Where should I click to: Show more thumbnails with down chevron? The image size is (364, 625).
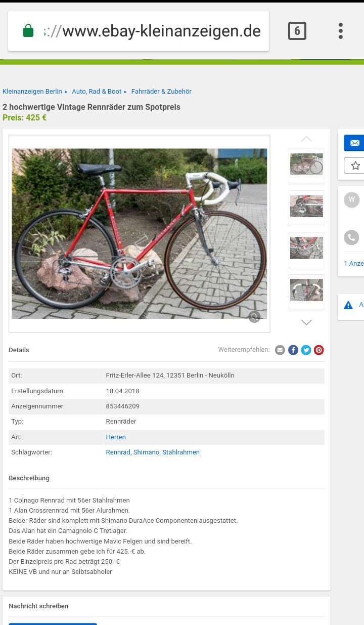[306, 322]
